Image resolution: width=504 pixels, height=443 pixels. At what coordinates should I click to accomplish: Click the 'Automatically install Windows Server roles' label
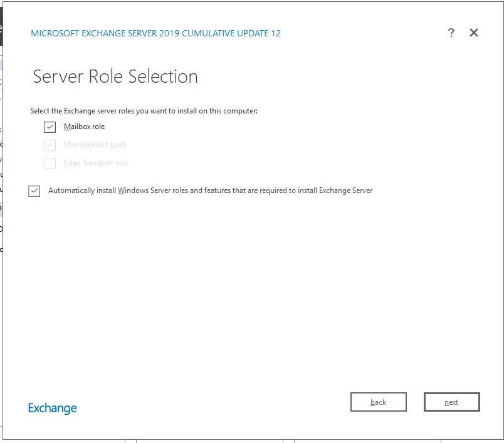210,190
